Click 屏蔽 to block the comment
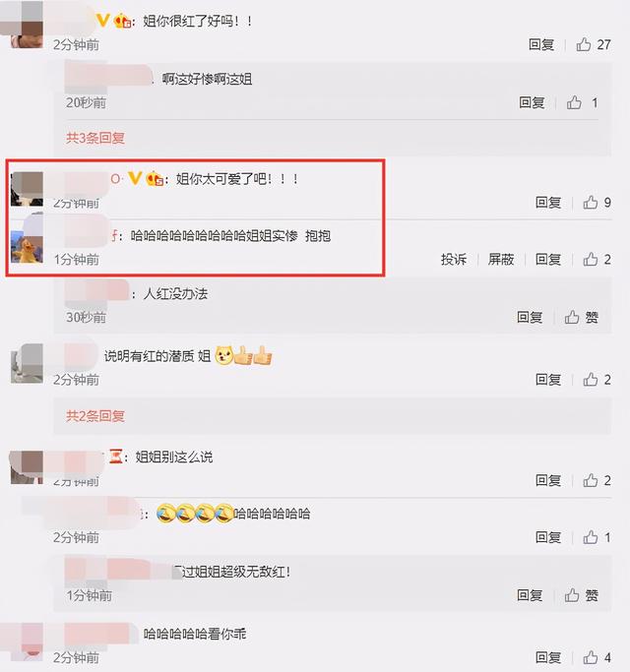This screenshot has width=630, height=672. coord(500,260)
